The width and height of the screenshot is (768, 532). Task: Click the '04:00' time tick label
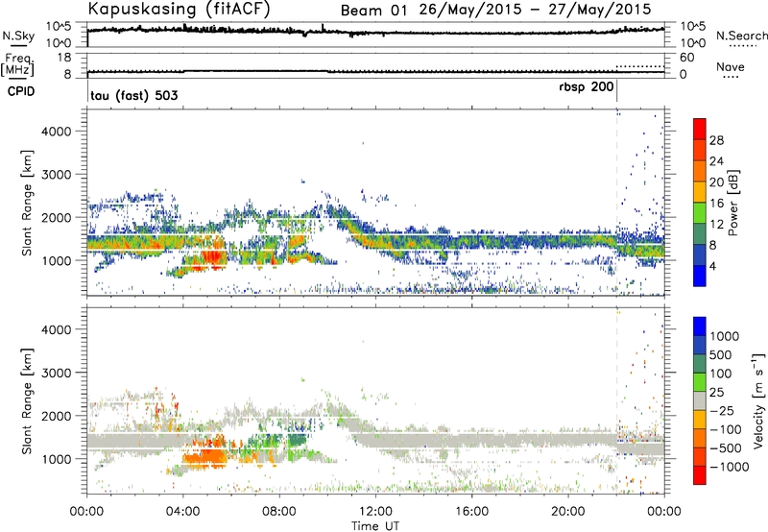tap(182, 512)
